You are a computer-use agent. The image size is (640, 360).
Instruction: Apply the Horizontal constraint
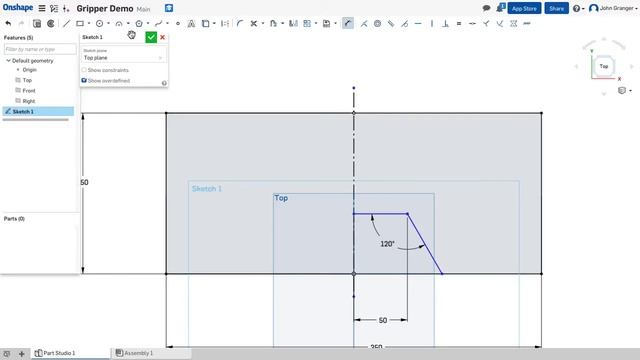[418, 24]
